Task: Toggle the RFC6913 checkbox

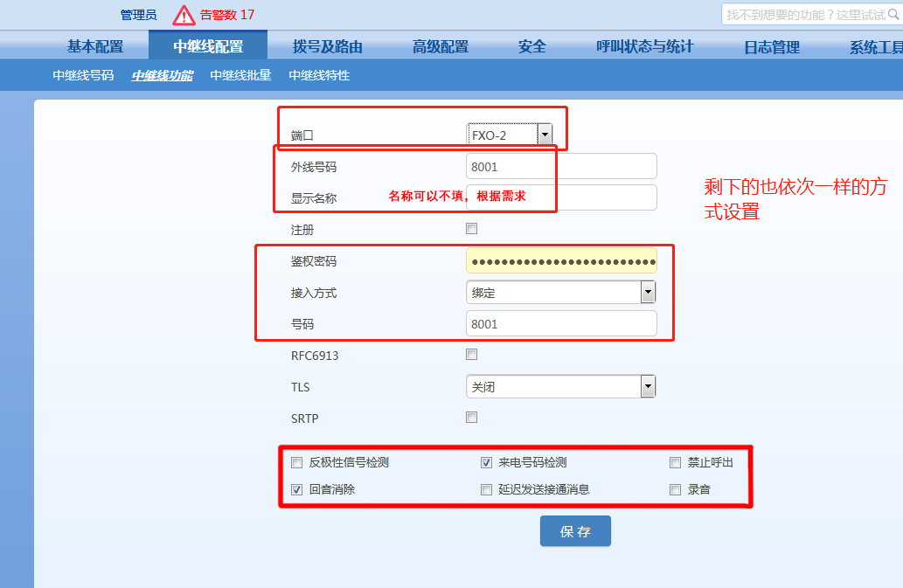Action: click(472, 355)
